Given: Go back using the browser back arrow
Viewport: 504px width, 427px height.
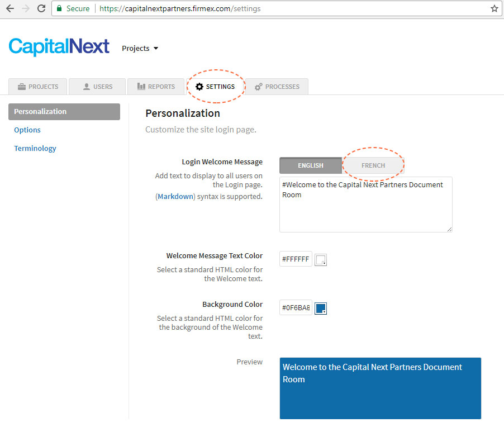Looking at the screenshot, I should (10, 8).
